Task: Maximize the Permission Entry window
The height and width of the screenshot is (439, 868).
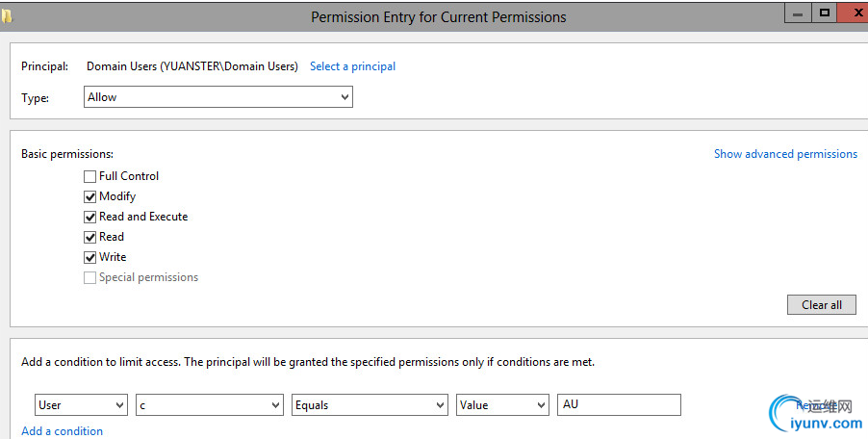Action: click(825, 13)
